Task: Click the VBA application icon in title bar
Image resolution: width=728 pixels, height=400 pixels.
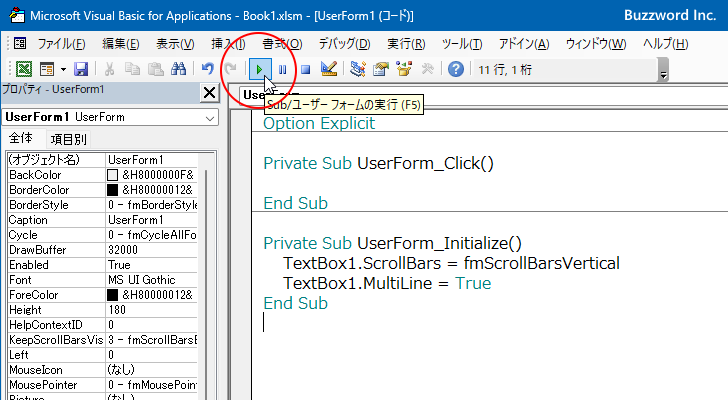Action: (17, 15)
